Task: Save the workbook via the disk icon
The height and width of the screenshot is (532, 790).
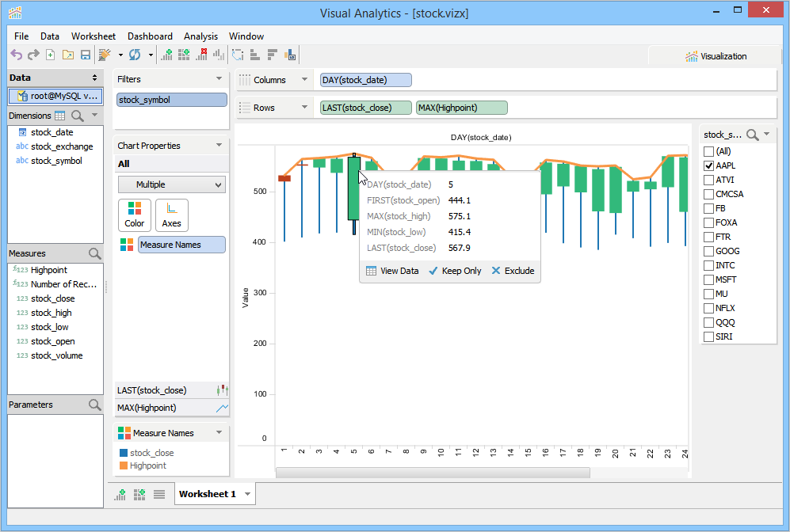Action: [84, 55]
